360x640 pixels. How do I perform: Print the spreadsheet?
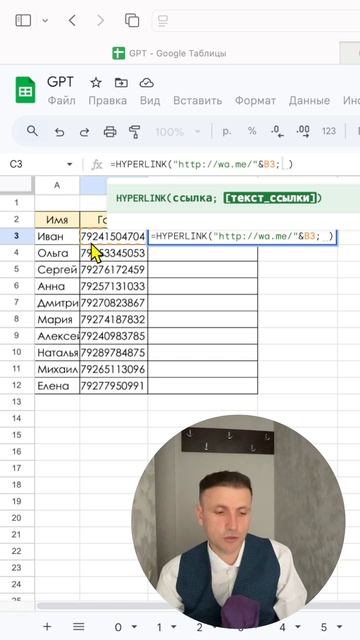coord(110,131)
